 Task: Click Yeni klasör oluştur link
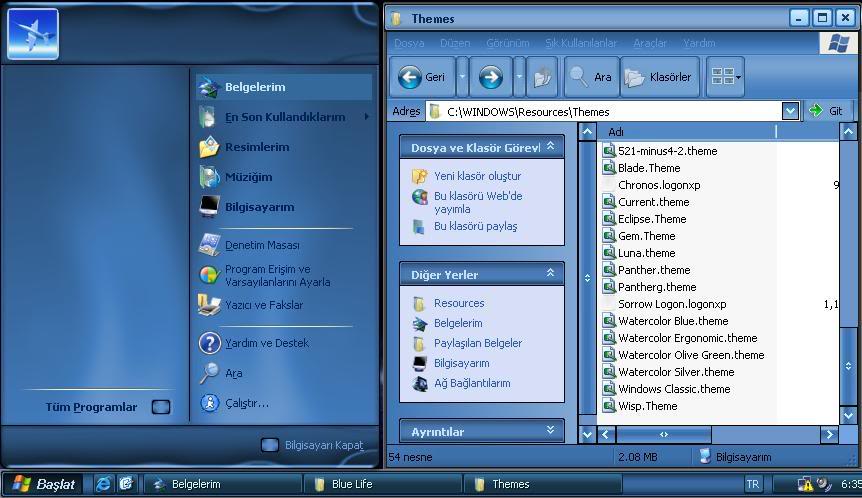pyautogui.click(x=477, y=176)
